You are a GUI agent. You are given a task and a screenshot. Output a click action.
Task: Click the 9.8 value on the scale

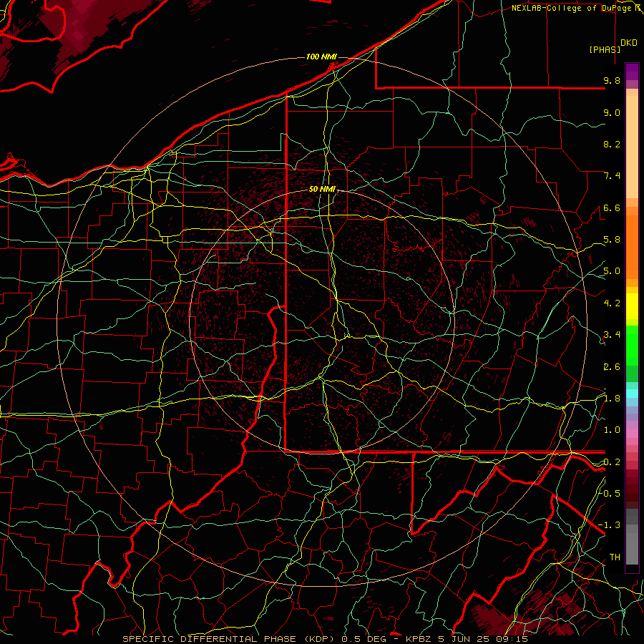[x=612, y=80]
